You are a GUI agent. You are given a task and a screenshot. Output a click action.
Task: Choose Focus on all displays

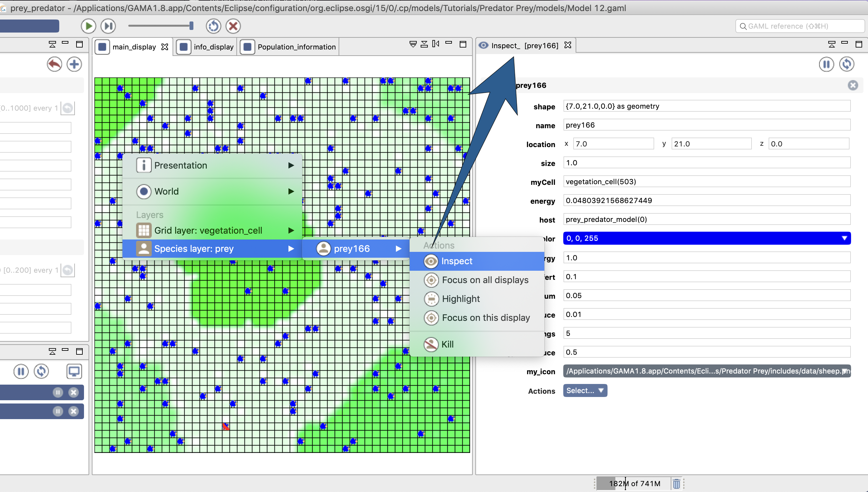tap(477, 280)
